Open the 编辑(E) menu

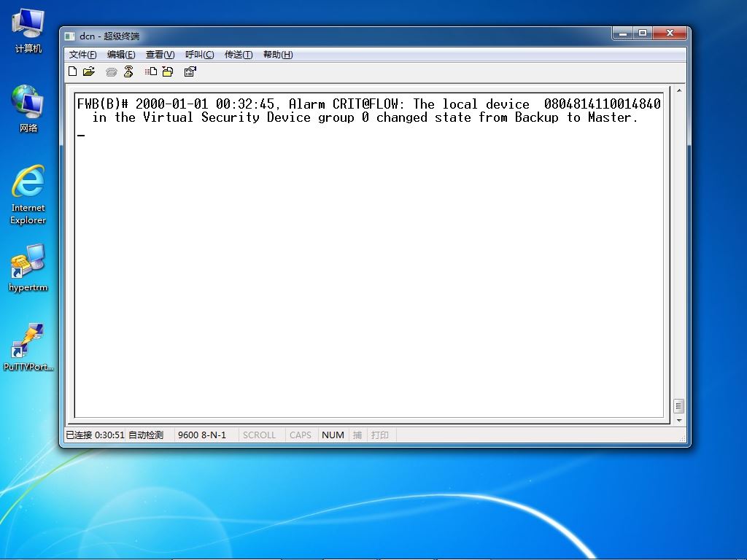[121, 55]
